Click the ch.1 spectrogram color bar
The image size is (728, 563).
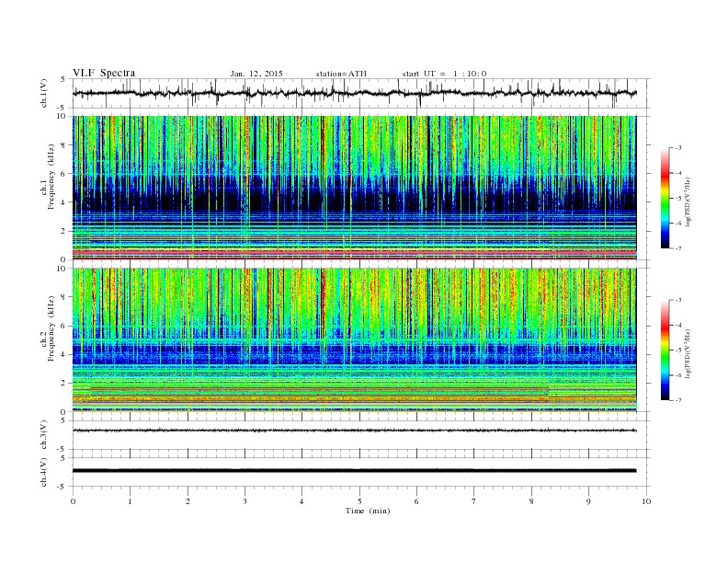pyautogui.click(x=665, y=198)
